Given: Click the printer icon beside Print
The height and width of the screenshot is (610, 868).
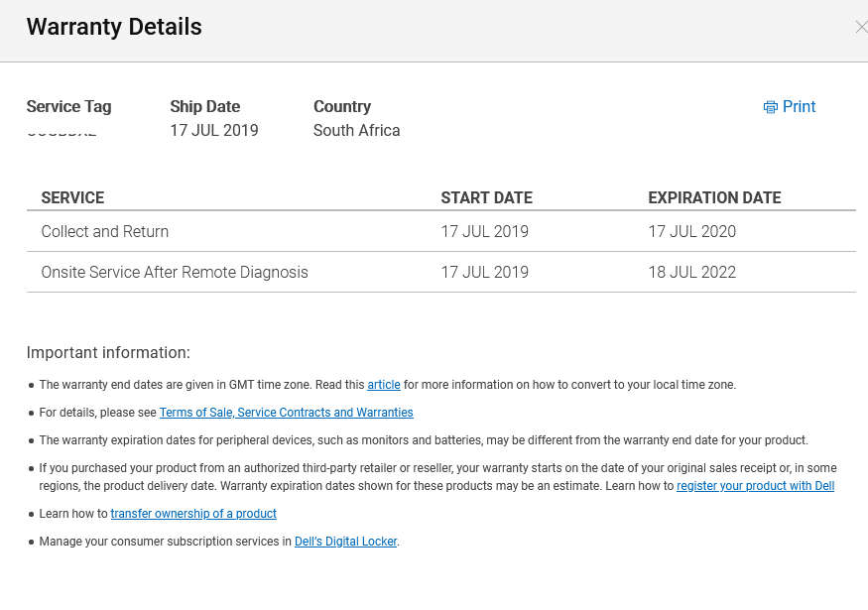Looking at the screenshot, I should click(x=770, y=107).
